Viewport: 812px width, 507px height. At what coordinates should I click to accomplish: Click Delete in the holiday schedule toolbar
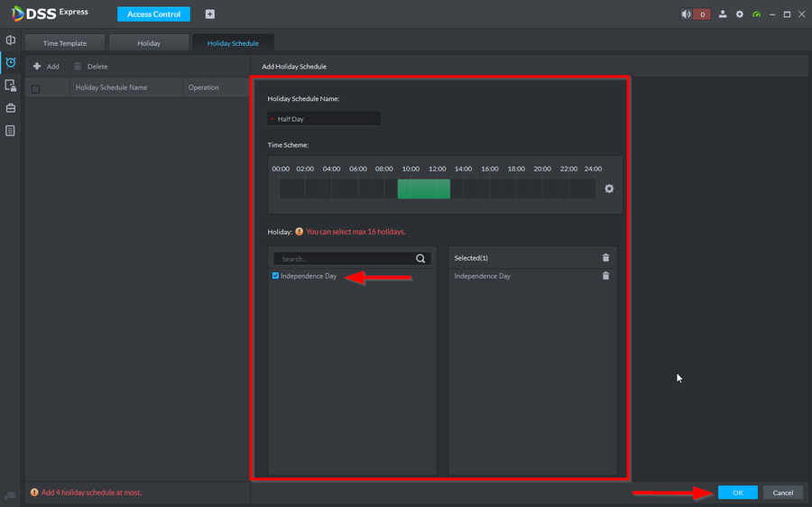pyautogui.click(x=90, y=66)
